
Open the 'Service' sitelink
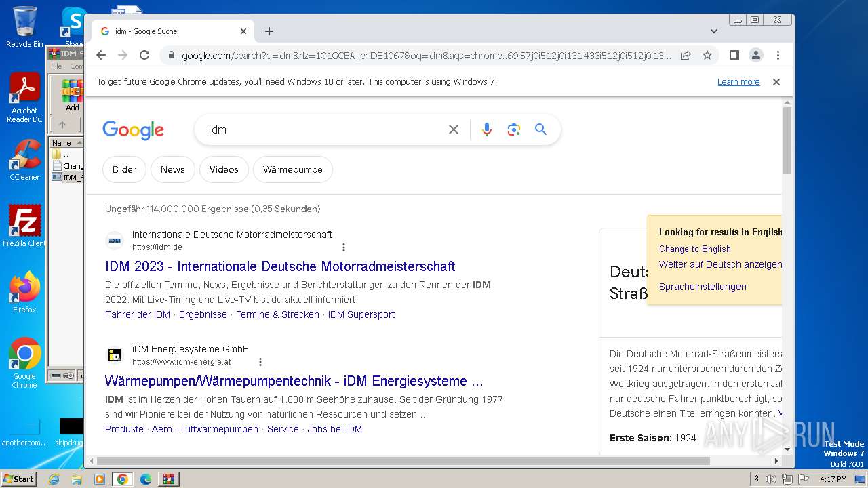coord(283,429)
